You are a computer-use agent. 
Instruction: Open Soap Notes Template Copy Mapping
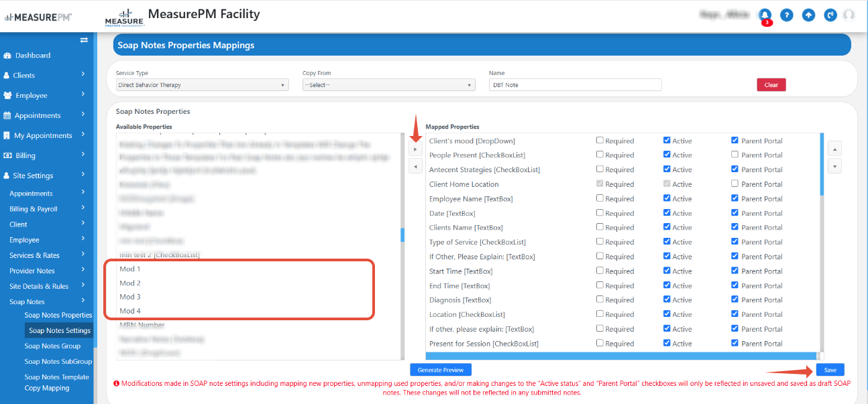[56, 383]
